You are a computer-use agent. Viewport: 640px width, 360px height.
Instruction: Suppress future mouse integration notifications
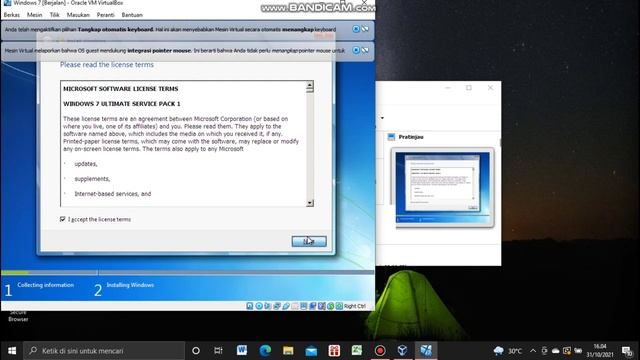click(x=365, y=50)
